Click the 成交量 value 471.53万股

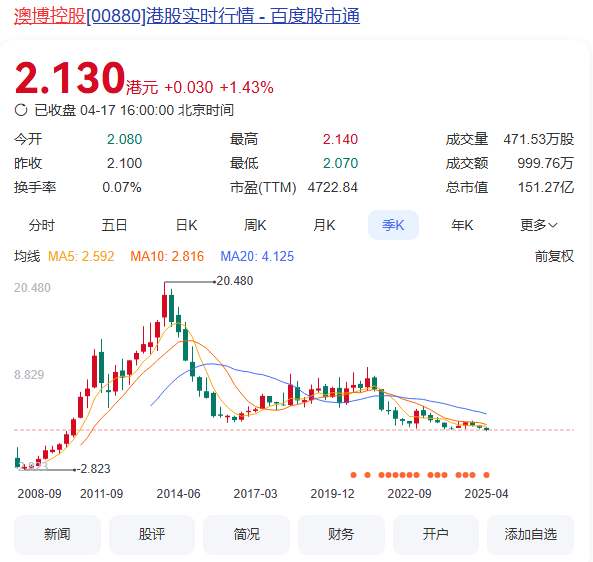pos(539,140)
